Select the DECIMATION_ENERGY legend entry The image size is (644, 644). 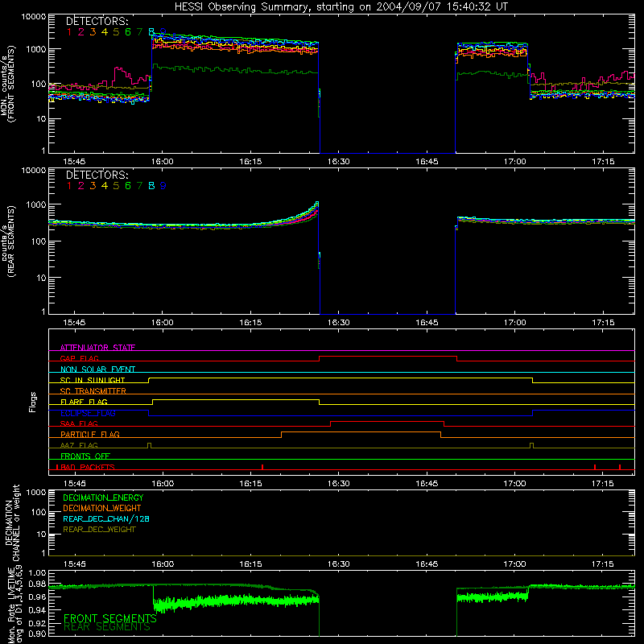tap(103, 497)
